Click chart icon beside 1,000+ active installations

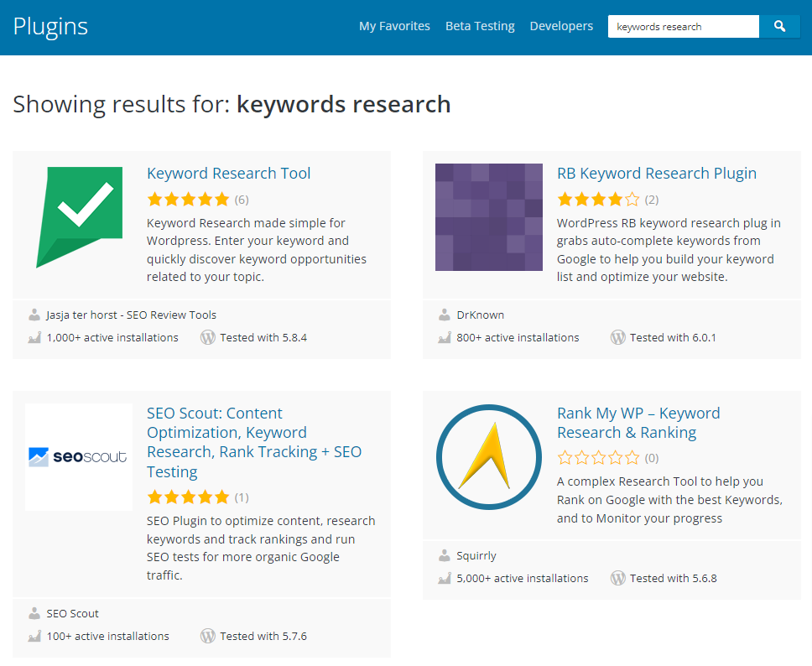click(34, 338)
